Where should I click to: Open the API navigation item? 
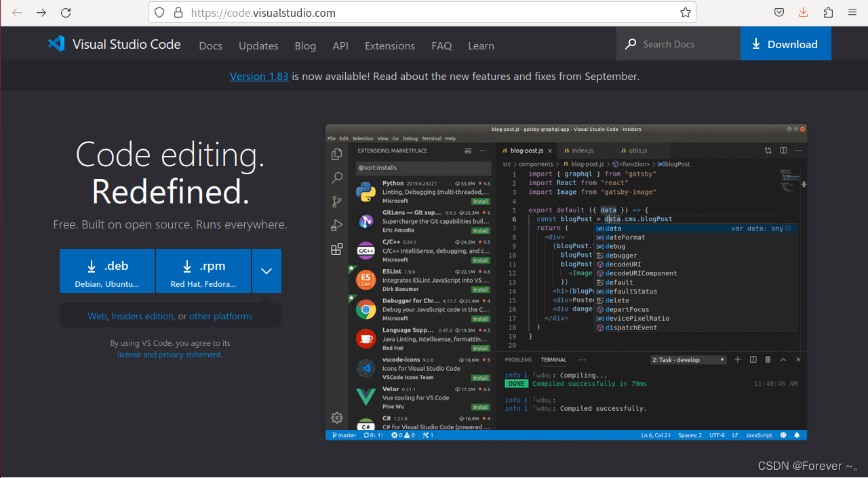click(340, 45)
